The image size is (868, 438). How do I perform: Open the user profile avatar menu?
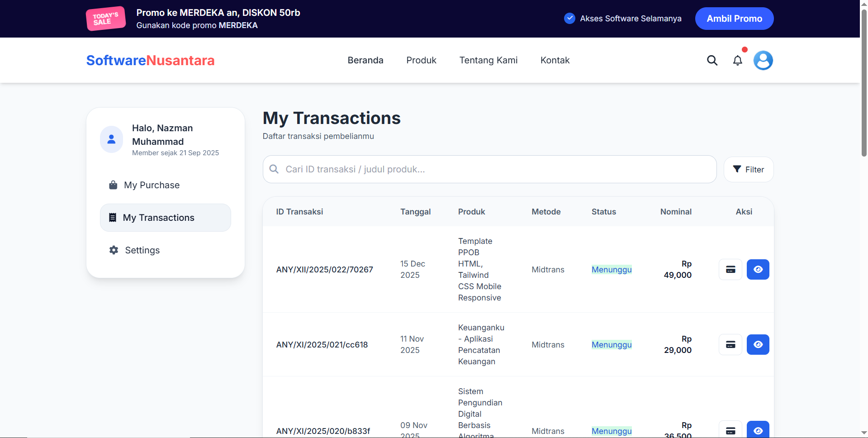coord(763,60)
